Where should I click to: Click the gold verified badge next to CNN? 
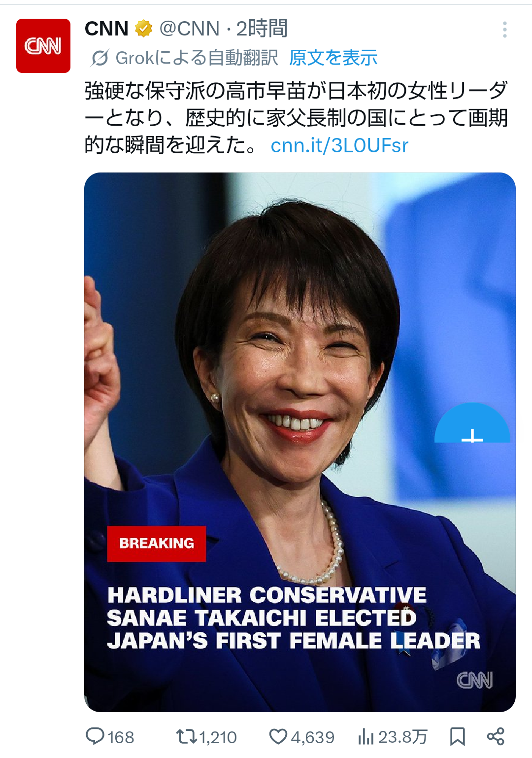click(x=143, y=29)
